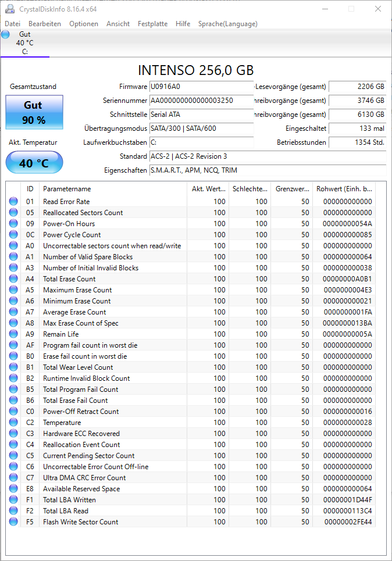Click status orb for Temperature row

coord(13,422)
